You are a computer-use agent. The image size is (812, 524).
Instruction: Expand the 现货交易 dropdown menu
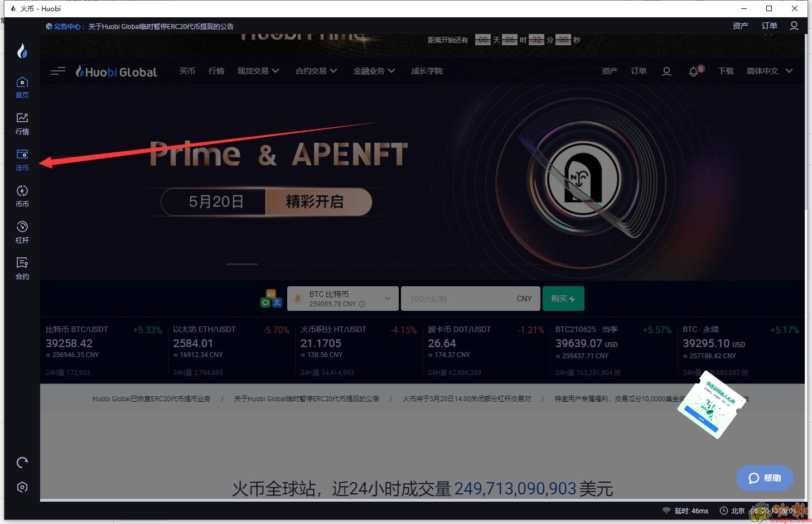tap(258, 71)
